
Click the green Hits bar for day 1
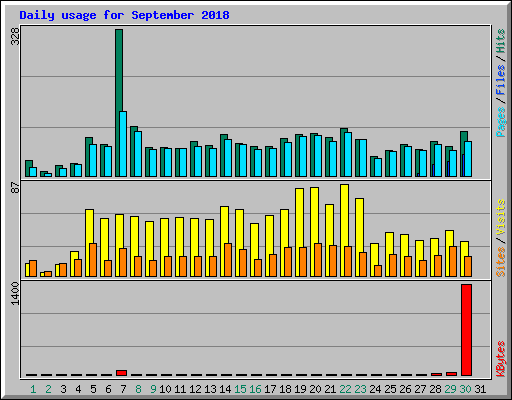pyautogui.click(x=28, y=168)
